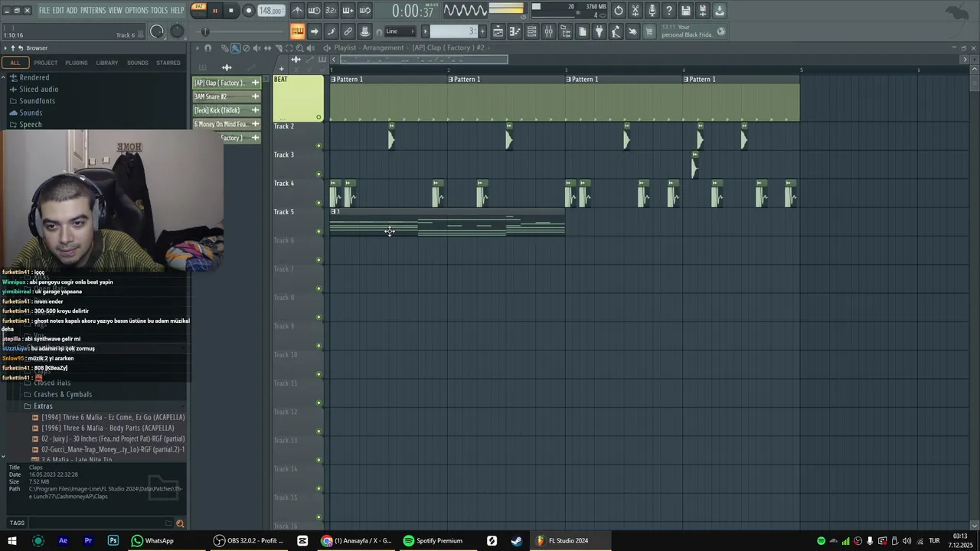The width and height of the screenshot is (980, 551).
Task: Open the help question mark icon
Action: click(x=669, y=11)
